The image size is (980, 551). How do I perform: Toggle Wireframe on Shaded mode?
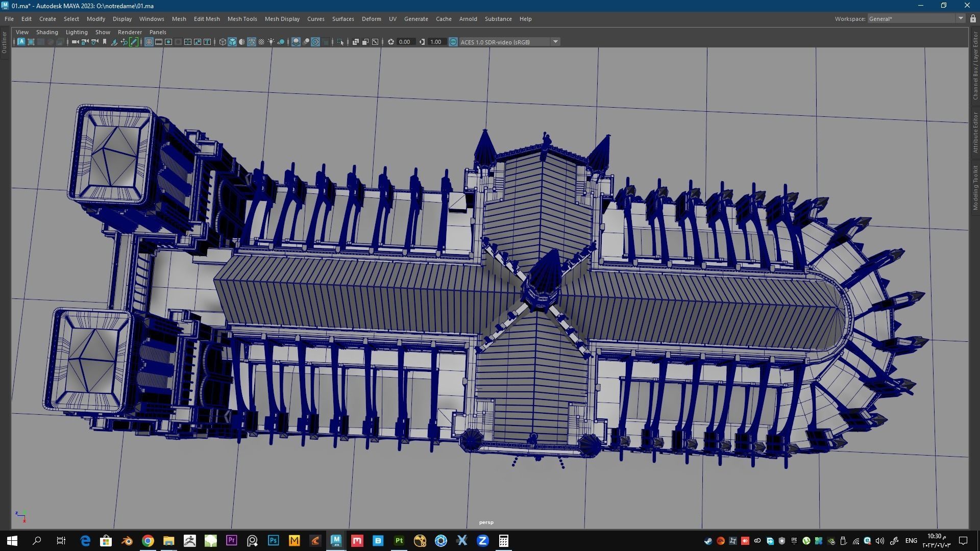[x=252, y=42]
